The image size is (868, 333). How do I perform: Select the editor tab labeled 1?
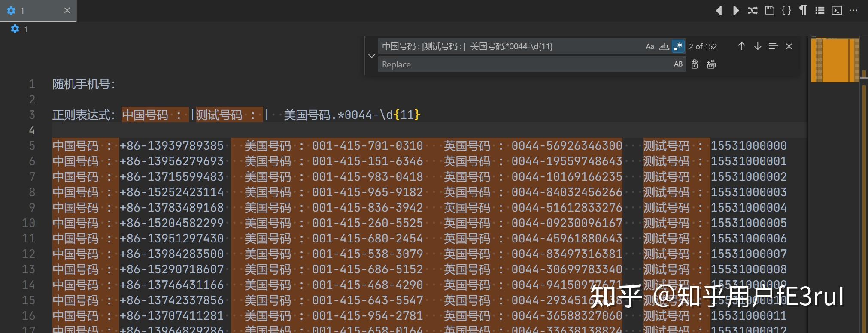38,11
